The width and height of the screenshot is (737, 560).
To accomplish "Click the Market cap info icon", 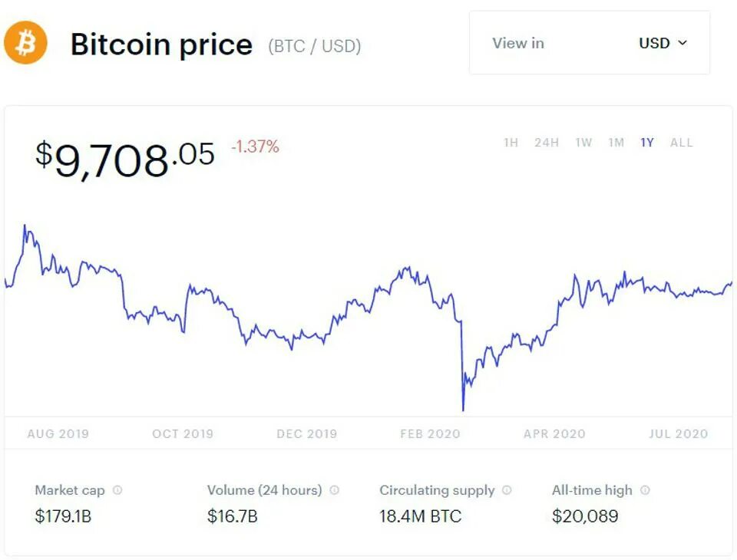I will tap(117, 490).
